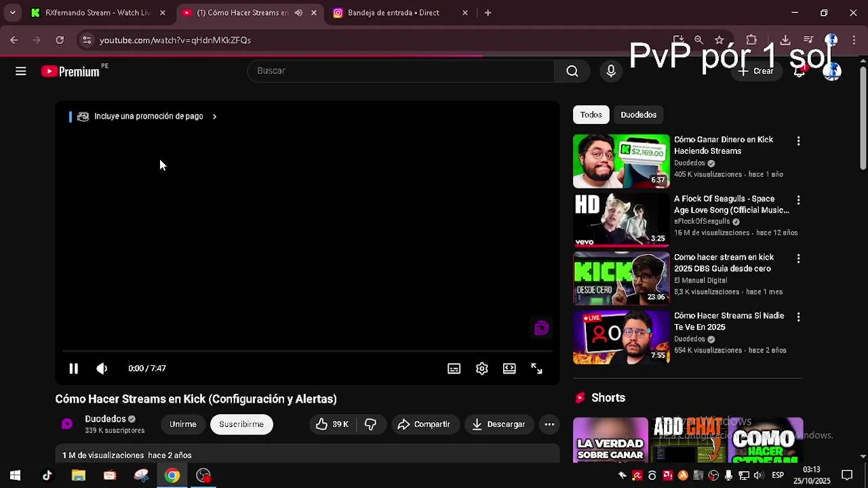Pause the video playback
This screenshot has width=868, height=488.
73,369
